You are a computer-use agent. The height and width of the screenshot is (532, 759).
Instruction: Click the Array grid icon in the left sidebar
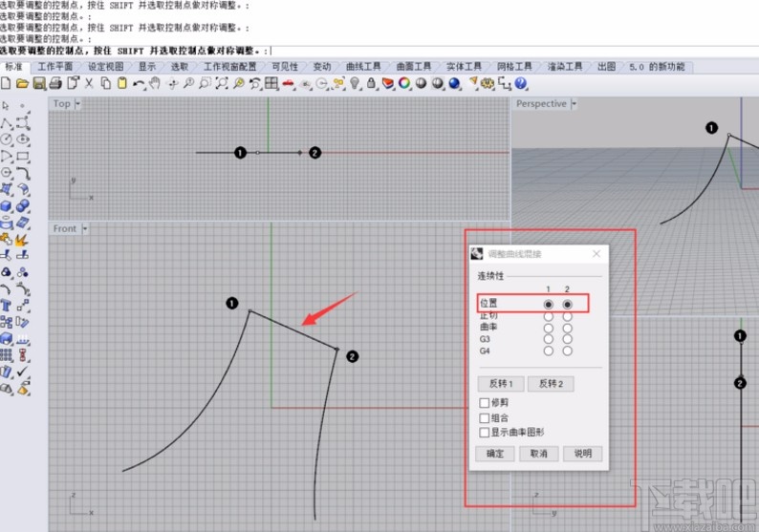point(7,355)
